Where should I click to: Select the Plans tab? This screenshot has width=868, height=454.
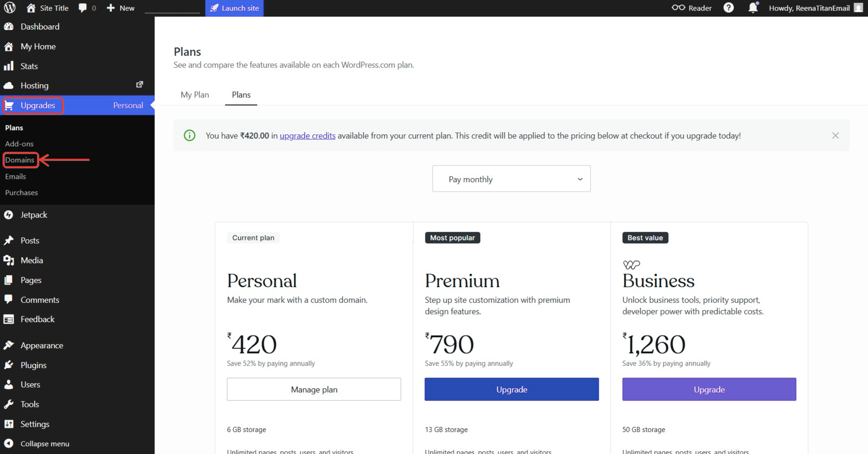241,95
